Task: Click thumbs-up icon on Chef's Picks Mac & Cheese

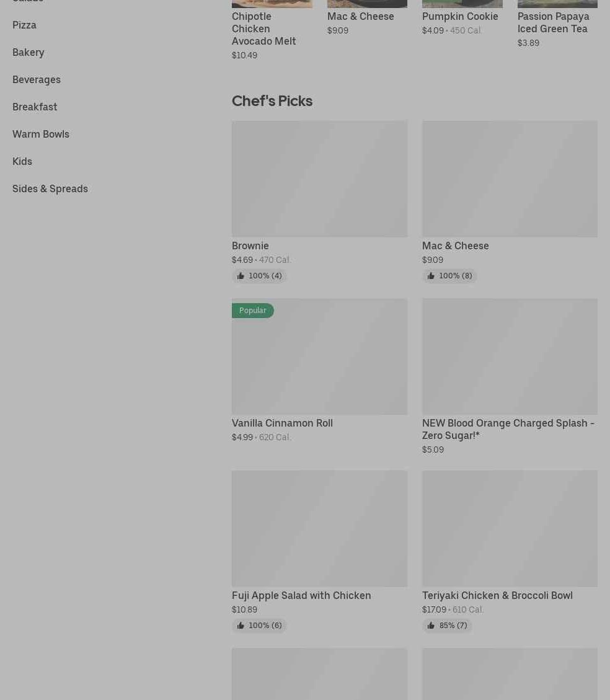Action: (431, 276)
